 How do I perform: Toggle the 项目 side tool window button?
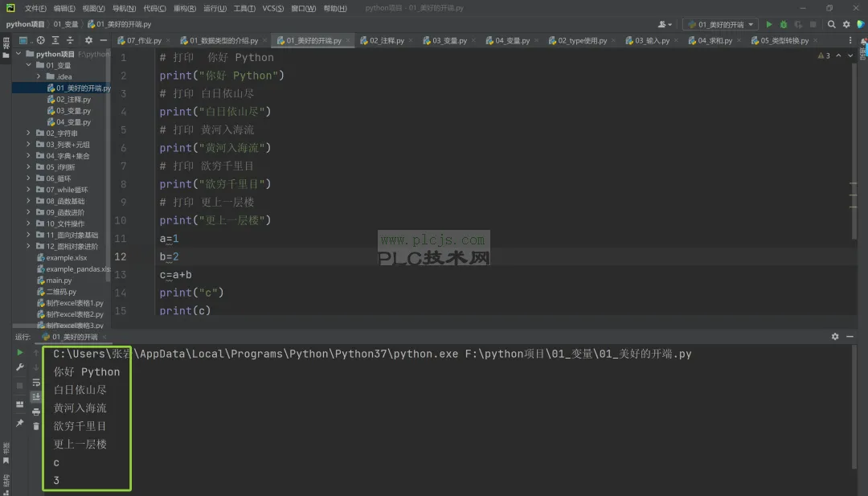click(x=6, y=47)
